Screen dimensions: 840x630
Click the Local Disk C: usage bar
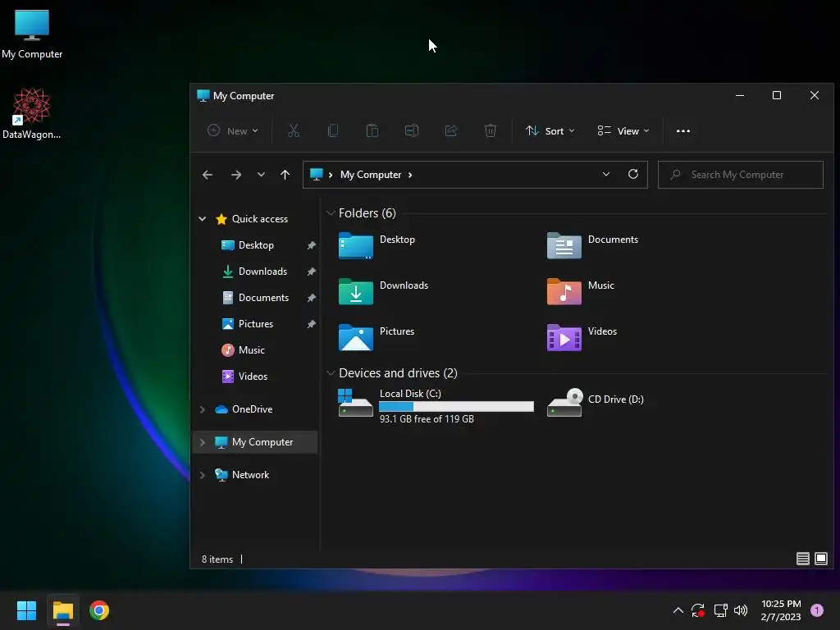click(x=456, y=407)
